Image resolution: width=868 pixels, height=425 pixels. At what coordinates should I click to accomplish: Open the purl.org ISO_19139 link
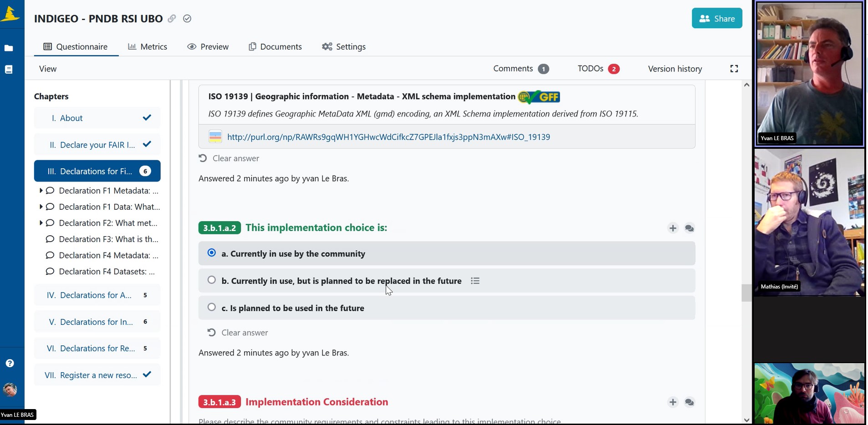point(388,137)
